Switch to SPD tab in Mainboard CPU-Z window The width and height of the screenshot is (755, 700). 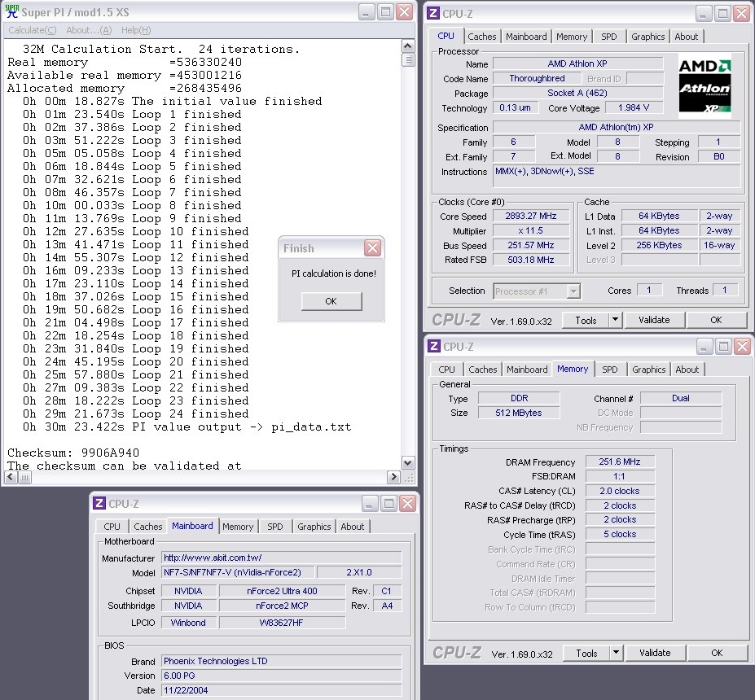click(x=275, y=527)
